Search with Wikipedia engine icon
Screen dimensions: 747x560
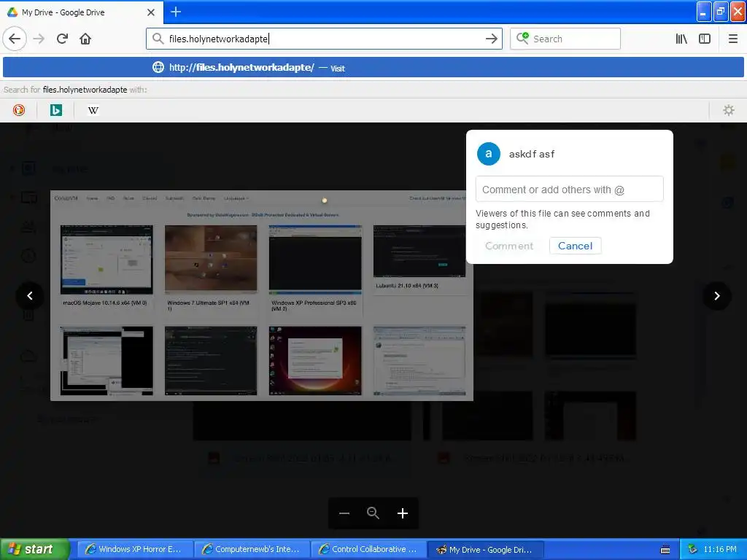click(93, 110)
